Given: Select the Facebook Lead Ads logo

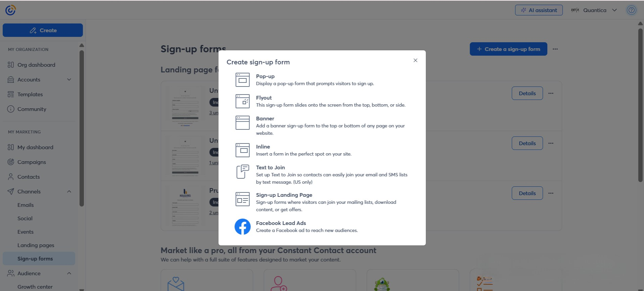Looking at the screenshot, I should (x=242, y=227).
